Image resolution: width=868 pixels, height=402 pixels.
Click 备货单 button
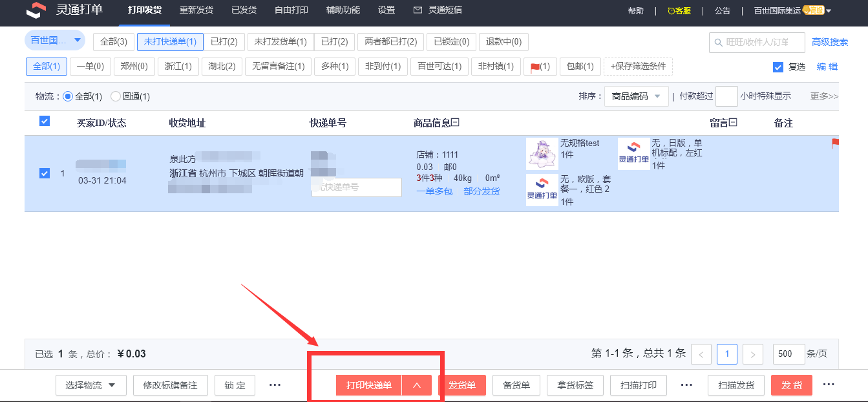coord(516,385)
